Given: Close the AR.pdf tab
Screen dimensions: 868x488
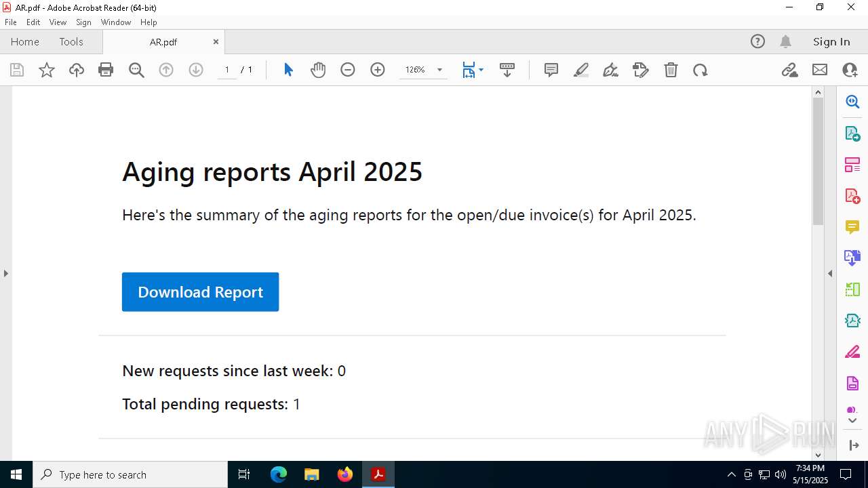Looking at the screenshot, I should click(x=216, y=41).
